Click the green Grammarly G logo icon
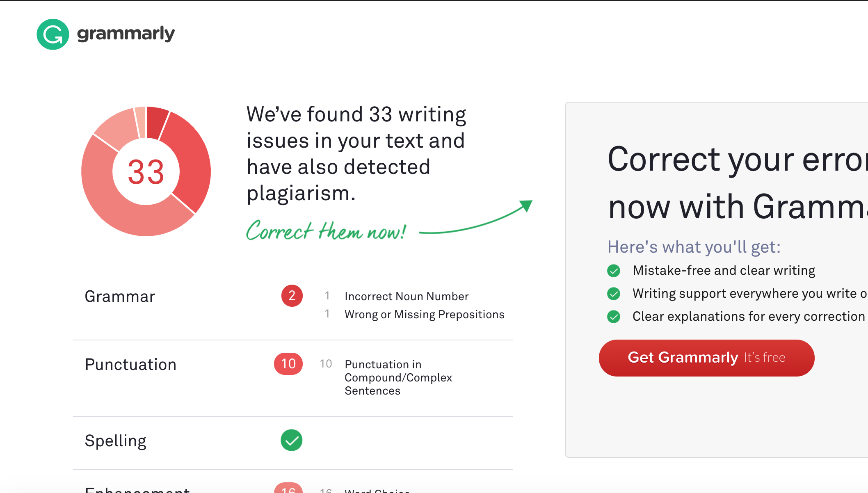This screenshot has width=868, height=493. 53,34
